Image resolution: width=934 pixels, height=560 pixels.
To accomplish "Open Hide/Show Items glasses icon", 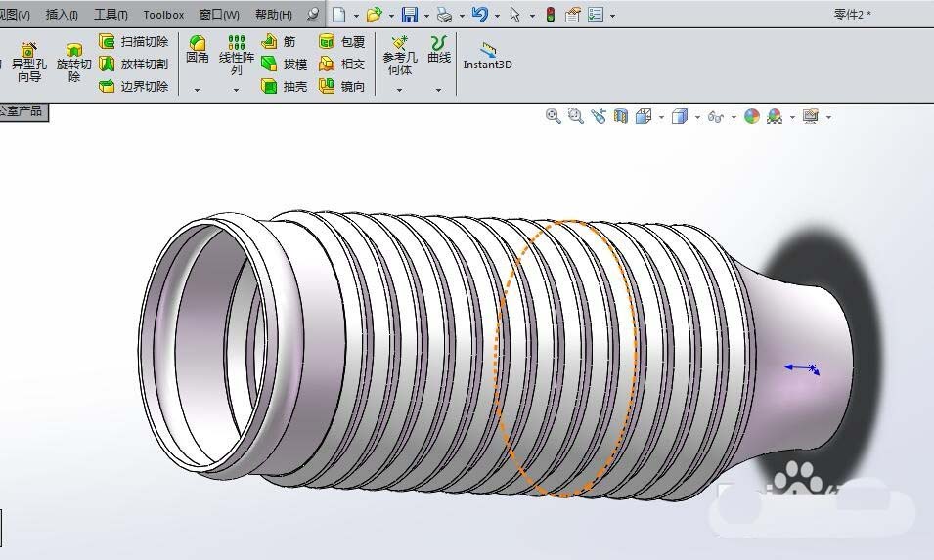I will [715, 117].
